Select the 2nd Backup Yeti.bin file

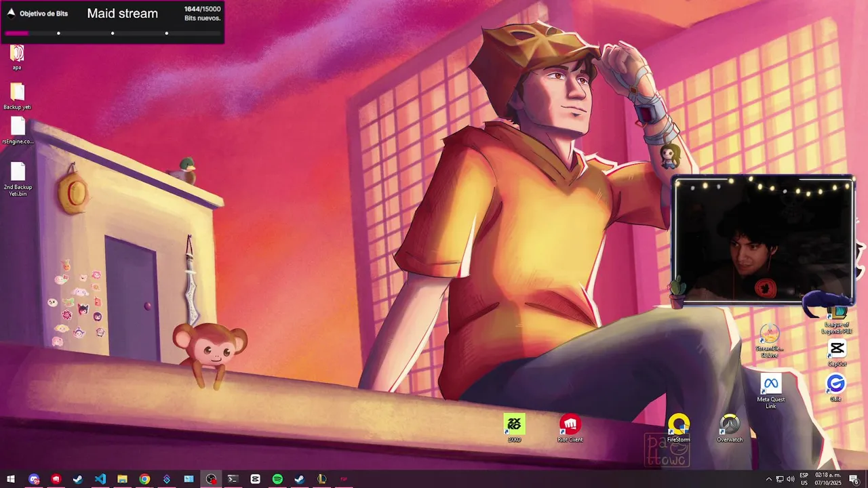tap(18, 180)
